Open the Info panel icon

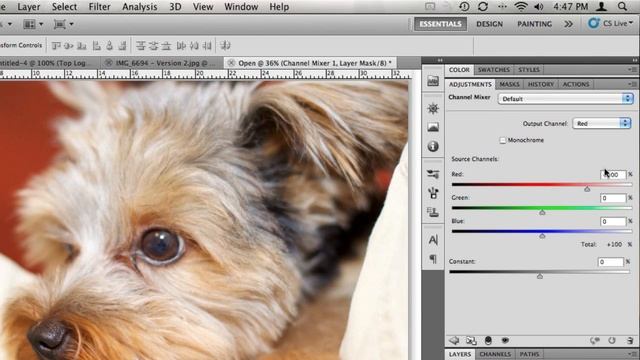(x=433, y=146)
